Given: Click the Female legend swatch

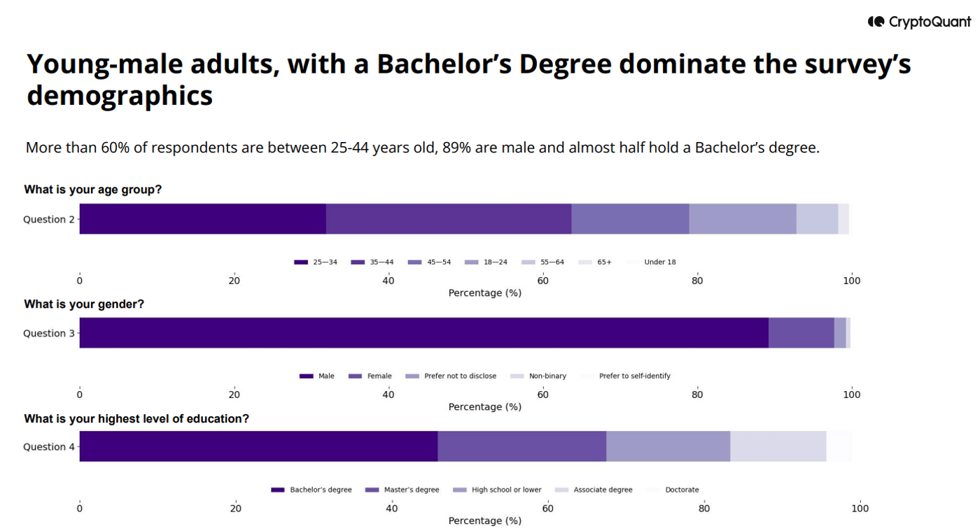Looking at the screenshot, I should pos(355,376).
